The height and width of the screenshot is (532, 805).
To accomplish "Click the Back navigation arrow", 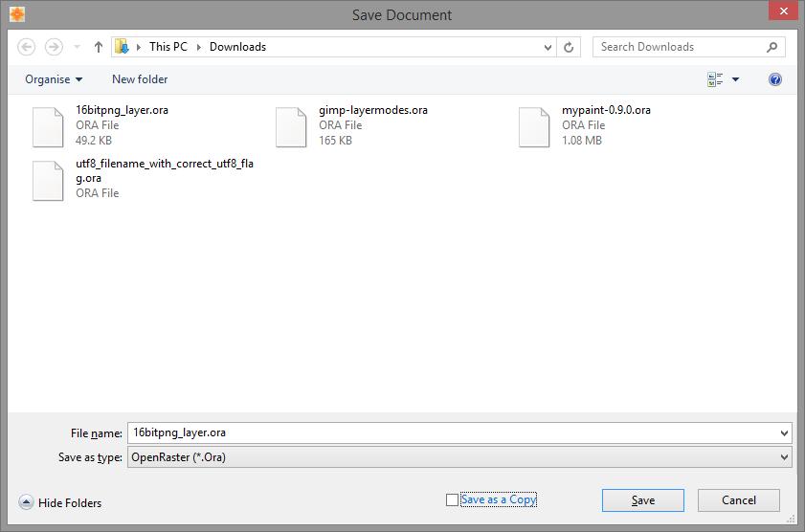I will pyautogui.click(x=27, y=47).
